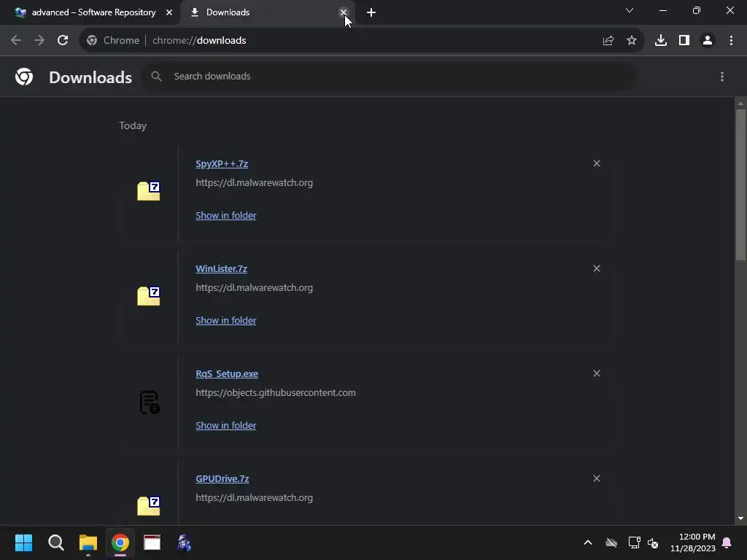Click the RqS_Setup.exe file icon
Viewport: 747px width, 560px height.
[x=149, y=402]
